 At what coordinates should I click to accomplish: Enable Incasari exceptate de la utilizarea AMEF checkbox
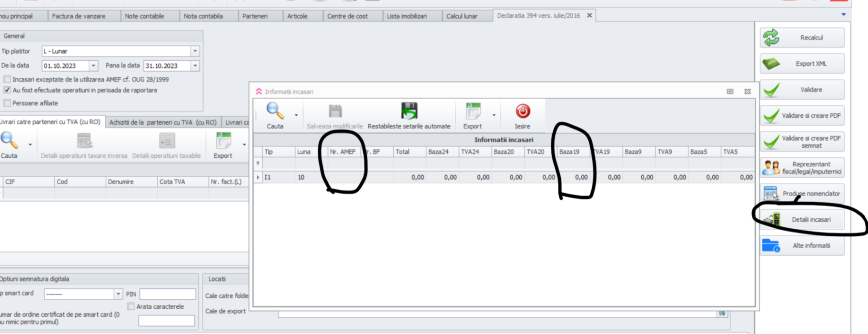pos(7,80)
